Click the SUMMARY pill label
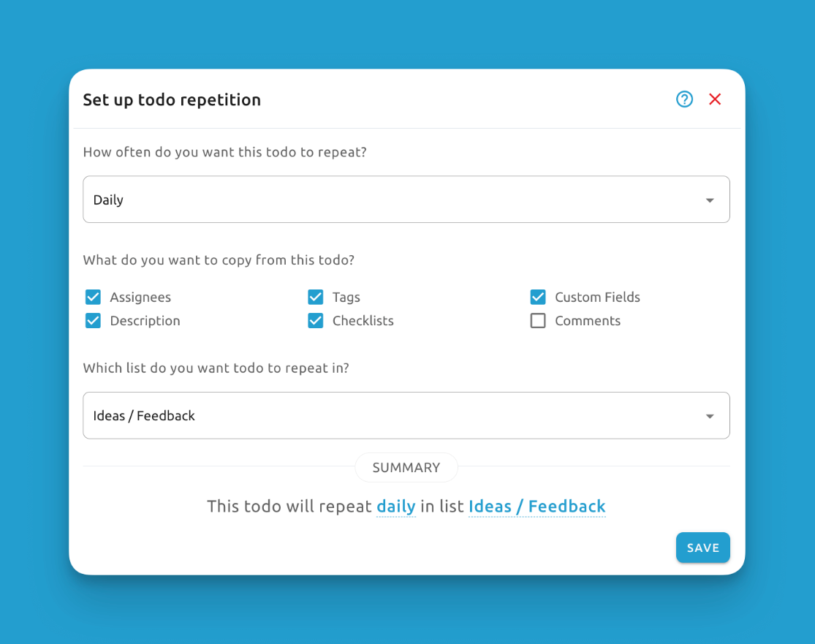This screenshot has width=815, height=644. 406,468
